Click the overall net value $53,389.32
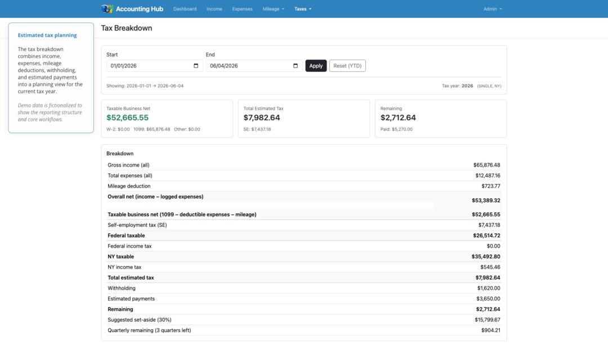Viewport: 608px width, 364px height. tap(486, 200)
